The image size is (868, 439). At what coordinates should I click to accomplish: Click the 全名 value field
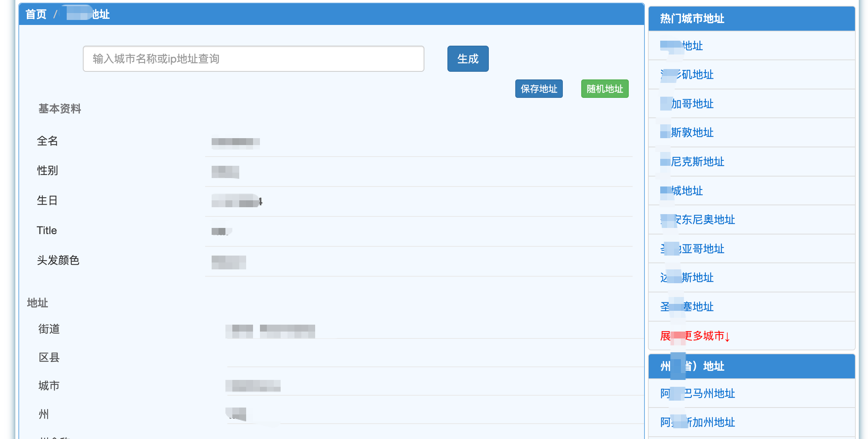[236, 142]
